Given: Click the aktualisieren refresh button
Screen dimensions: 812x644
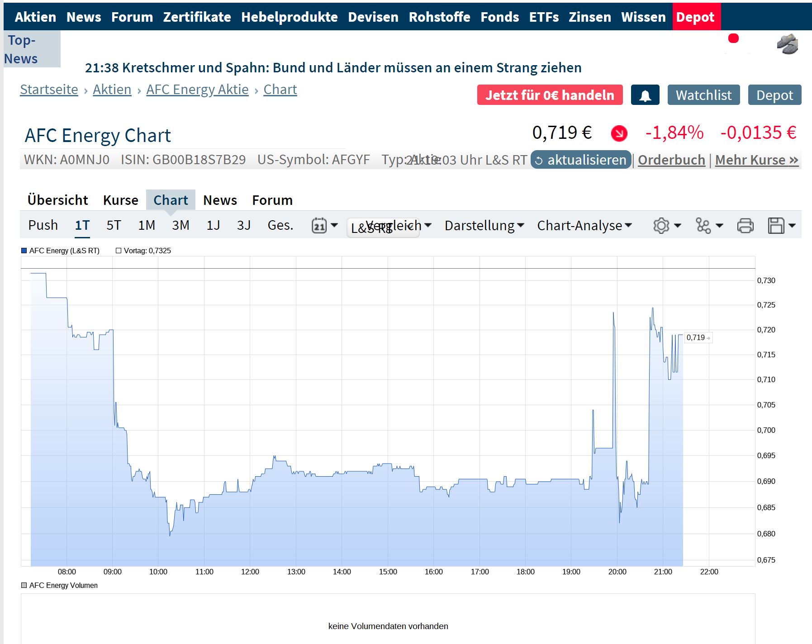Looking at the screenshot, I should [581, 160].
